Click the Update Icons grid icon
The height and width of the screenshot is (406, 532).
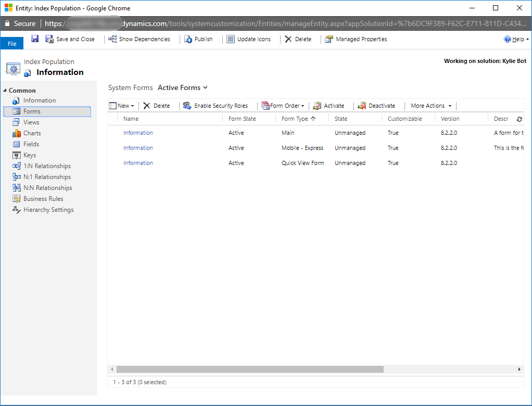(231, 39)
